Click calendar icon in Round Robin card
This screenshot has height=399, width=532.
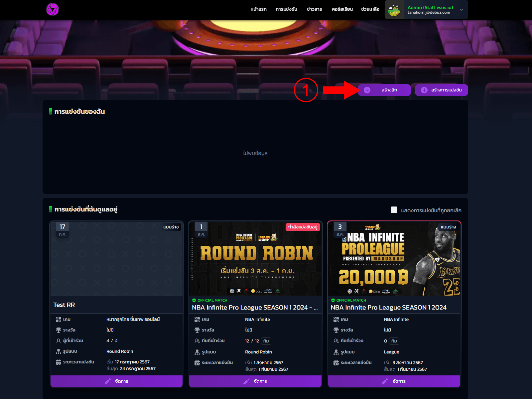(x=197, y=363)
